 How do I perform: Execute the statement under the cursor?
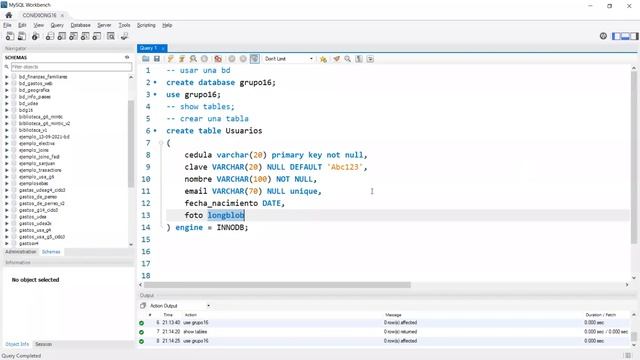coord(182,59)
